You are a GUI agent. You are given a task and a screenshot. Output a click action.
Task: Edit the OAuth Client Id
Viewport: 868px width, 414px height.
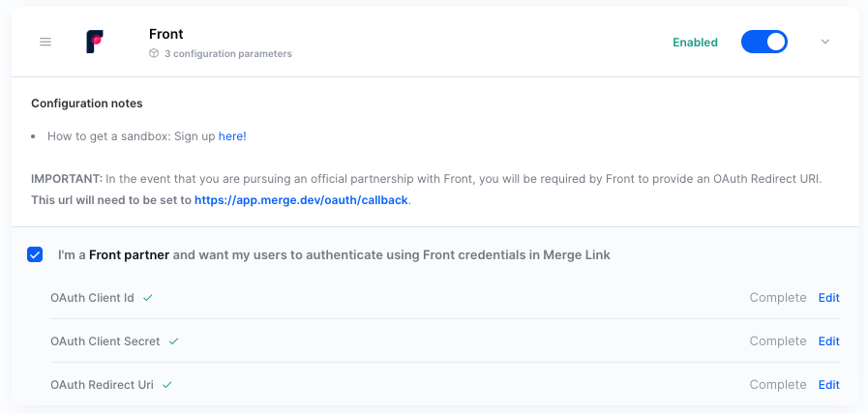[828, 298]
